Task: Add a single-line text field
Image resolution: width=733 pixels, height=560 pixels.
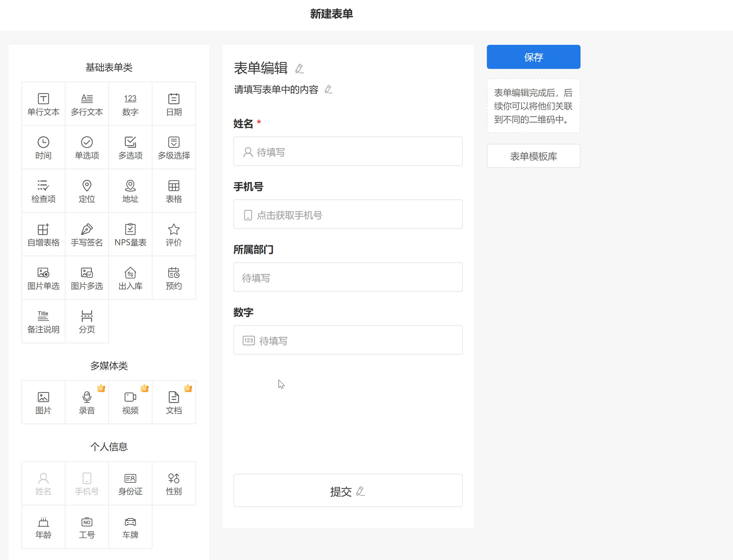Action: (43, 104)
